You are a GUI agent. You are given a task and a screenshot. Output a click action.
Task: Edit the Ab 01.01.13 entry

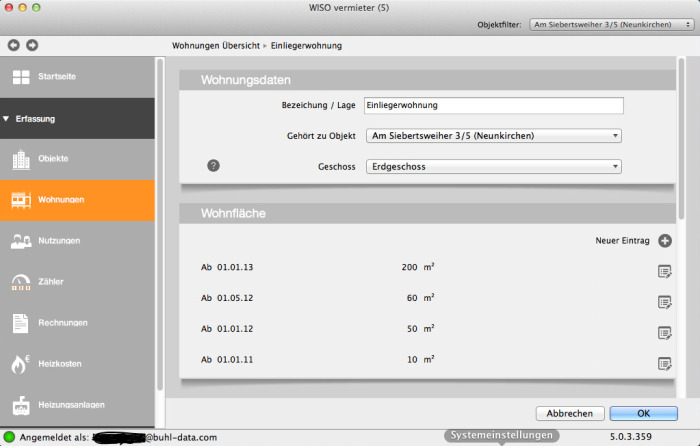(x=665, y=271)
